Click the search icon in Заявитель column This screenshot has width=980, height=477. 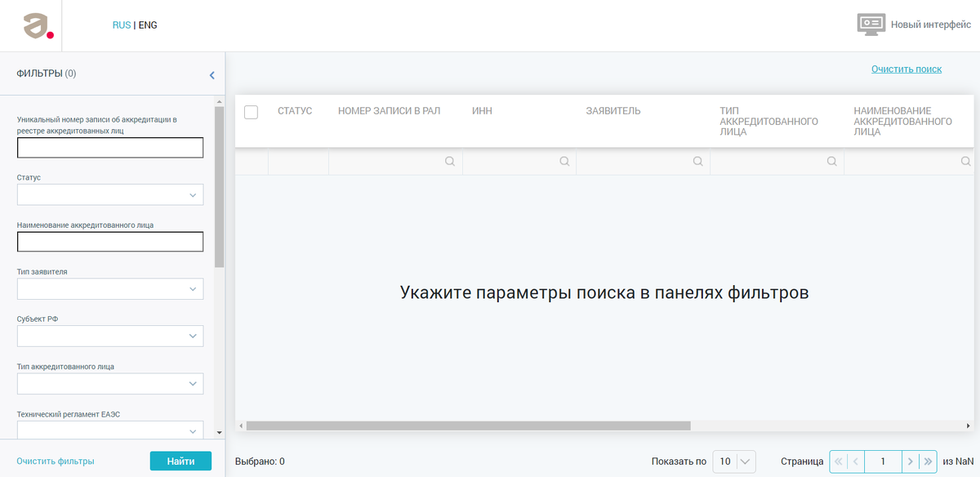[x=697, y=161]
